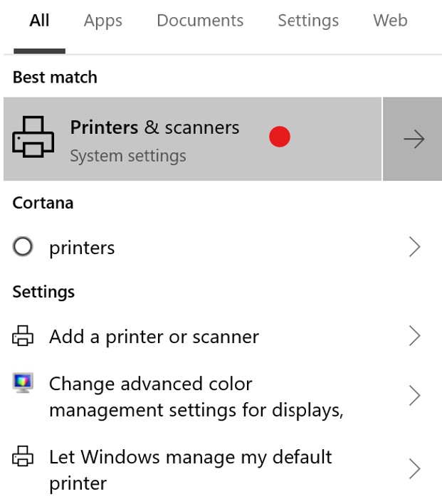Image resolution: width=442 pixels, height=504 pixels.
Task: Select the Settings filter tab
Action: 307,21
